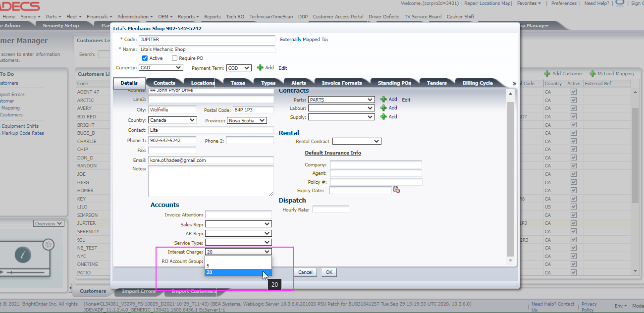This screenshot has width=644, height=313.
Task: Click the green plus icon beside Supply contract
Action: pos(383,117)
